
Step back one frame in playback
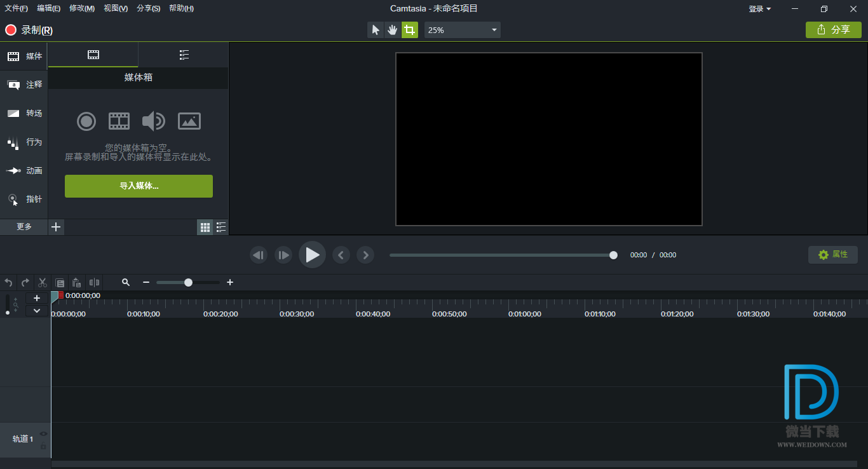click(258, 255)
